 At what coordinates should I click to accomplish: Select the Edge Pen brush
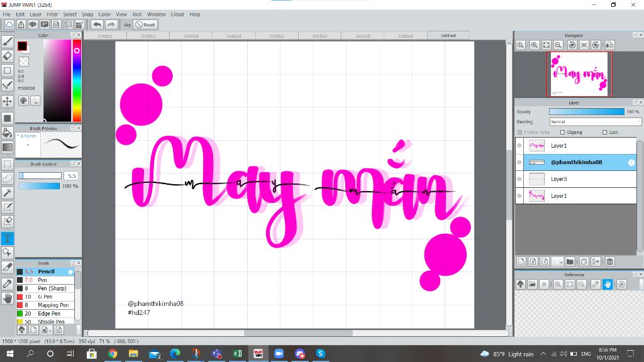click(x=45, y=314)
